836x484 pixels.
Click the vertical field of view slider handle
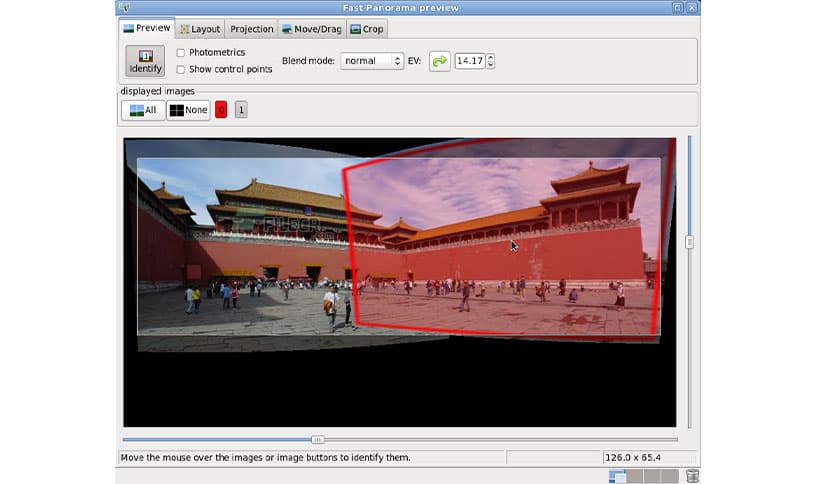(x=689, y=242)
